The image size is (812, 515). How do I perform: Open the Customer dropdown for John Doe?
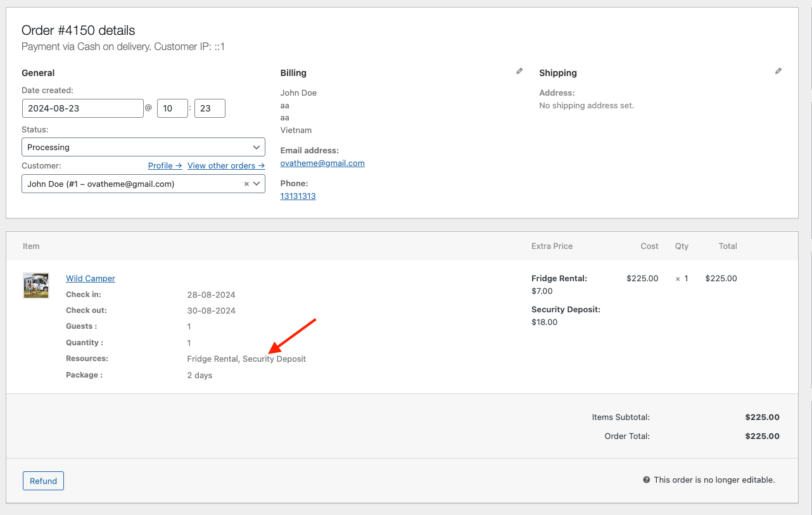point(143,184)
